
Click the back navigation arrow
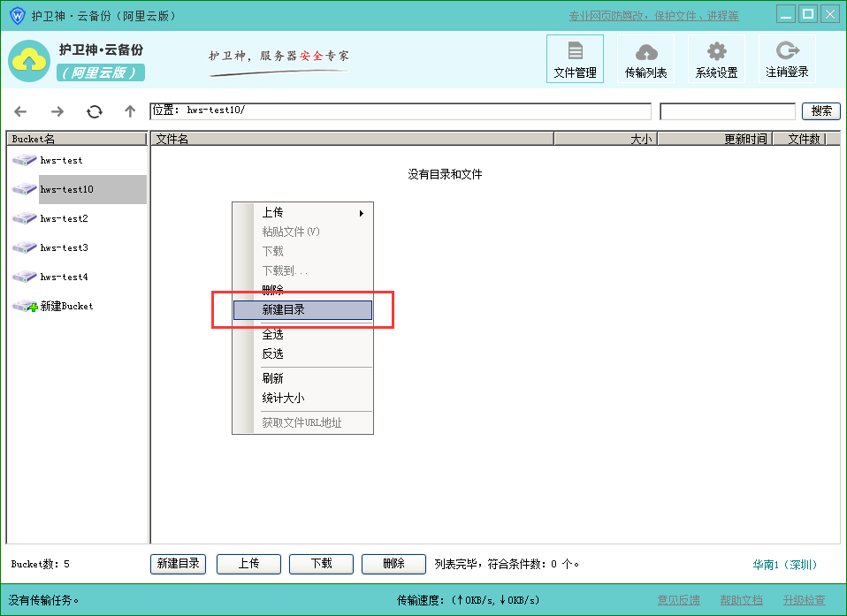20,111
